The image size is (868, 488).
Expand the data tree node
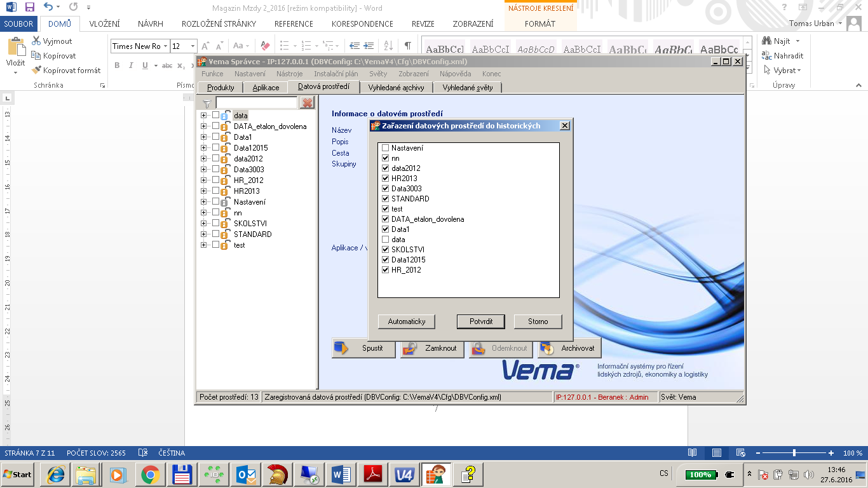pos(204,115)
